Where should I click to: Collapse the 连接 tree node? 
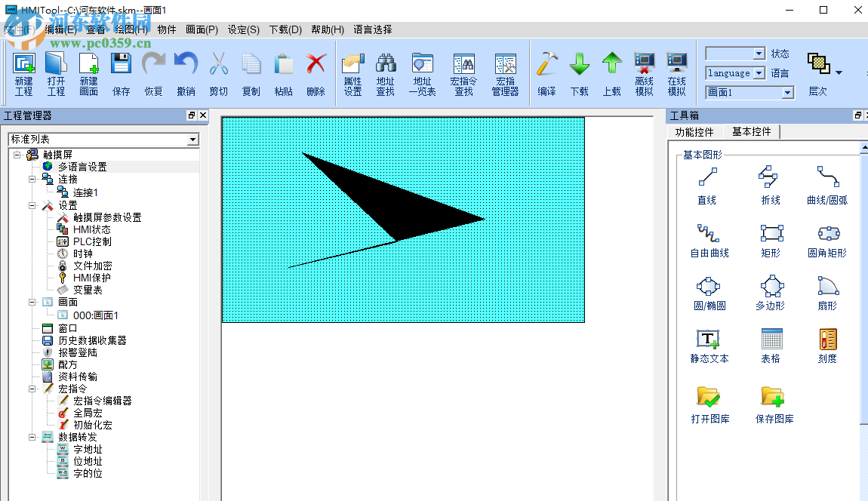pyautogui.click(x=32, y=180)
